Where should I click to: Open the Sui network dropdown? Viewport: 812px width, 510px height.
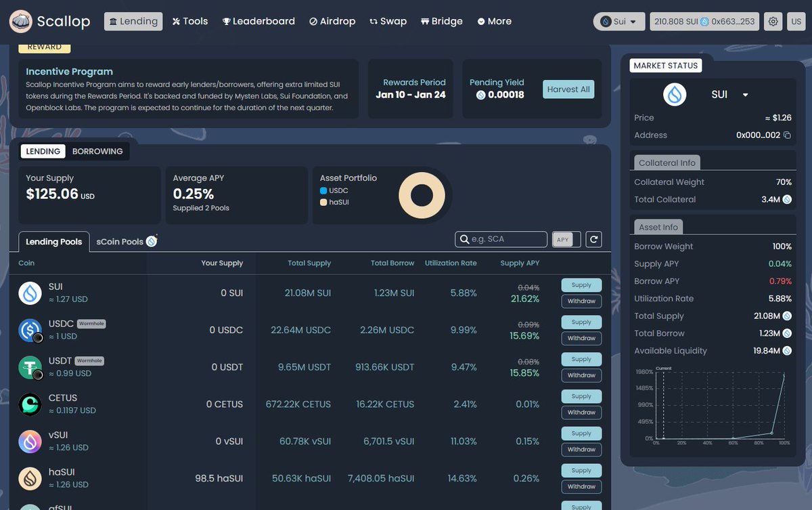pos(618,22)
